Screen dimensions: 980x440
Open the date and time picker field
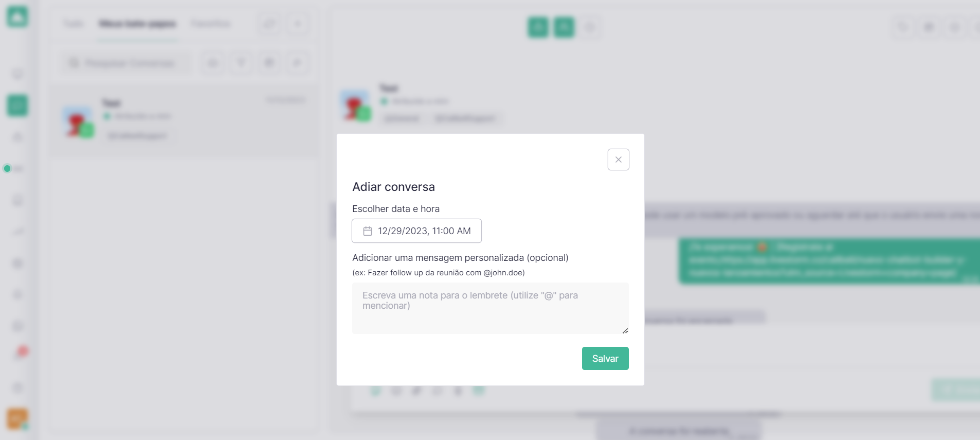pyautogui.click(x=416, y=231)
